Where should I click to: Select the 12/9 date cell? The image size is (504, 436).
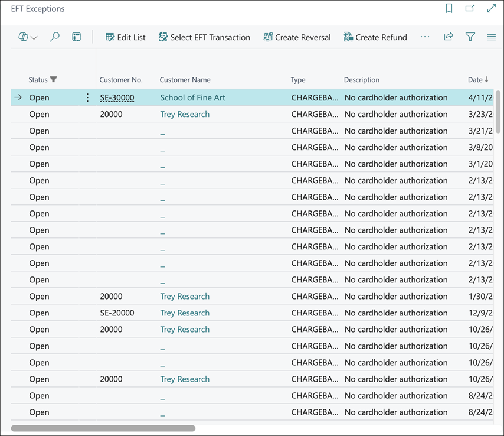coord(480,313)
